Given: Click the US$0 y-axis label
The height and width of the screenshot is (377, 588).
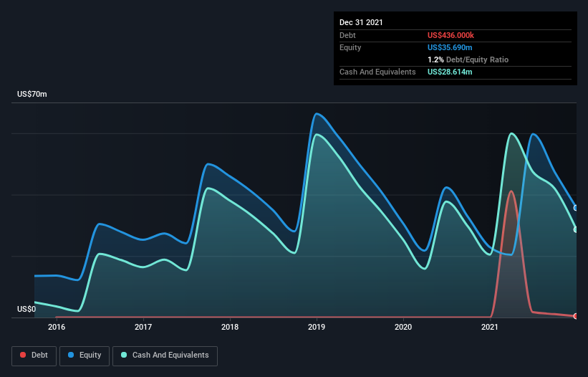Looking at the screenshot, I should point(26,309).
